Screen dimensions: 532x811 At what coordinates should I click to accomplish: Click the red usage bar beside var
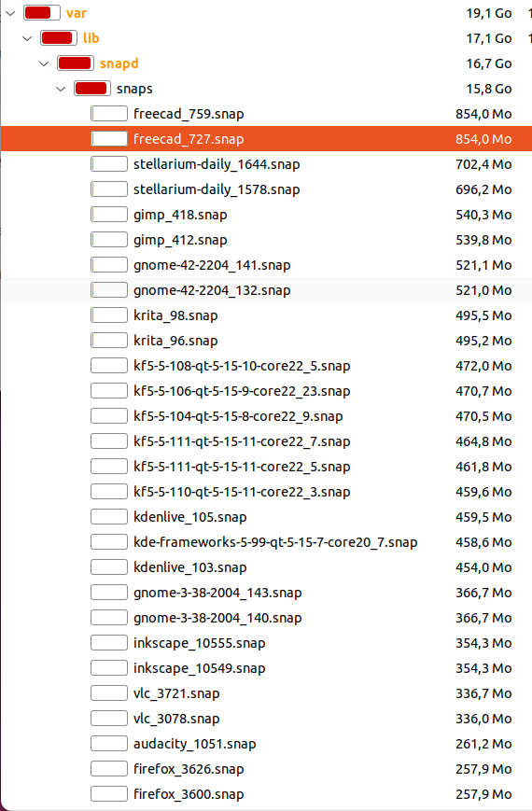click(42, 13)
